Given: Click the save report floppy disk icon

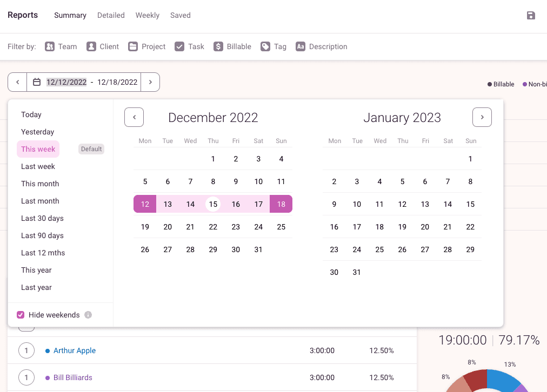Looking at the screenshot, I should point(531,16).
